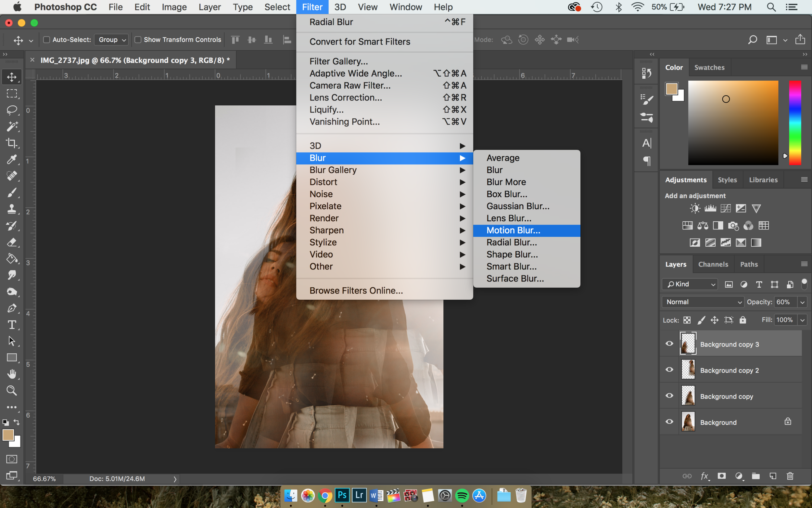
Task: Click the Create new group folder icon
Action: [755, 476]
